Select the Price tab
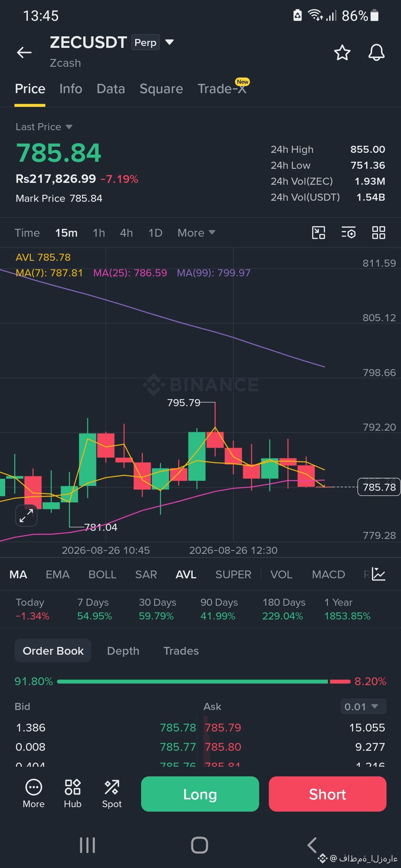This screenshot has width=401, height=868. [30, 89]
